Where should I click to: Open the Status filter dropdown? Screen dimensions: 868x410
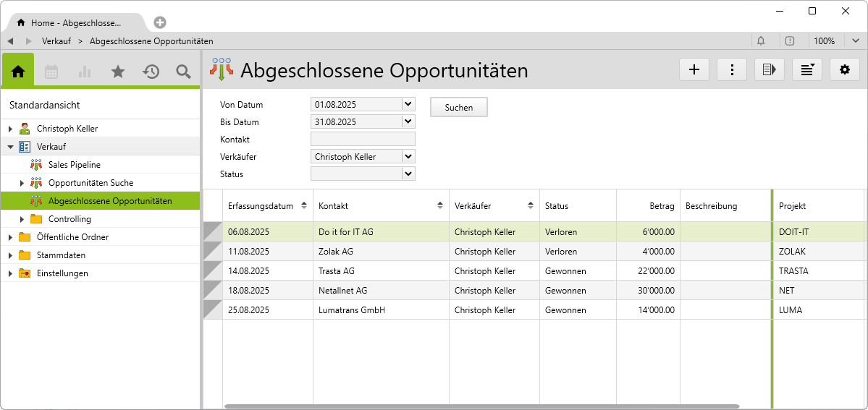[408, 174]
